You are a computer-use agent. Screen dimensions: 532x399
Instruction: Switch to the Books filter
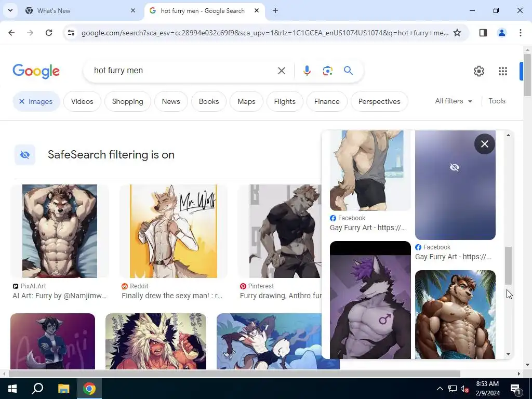tap(209, 101)
